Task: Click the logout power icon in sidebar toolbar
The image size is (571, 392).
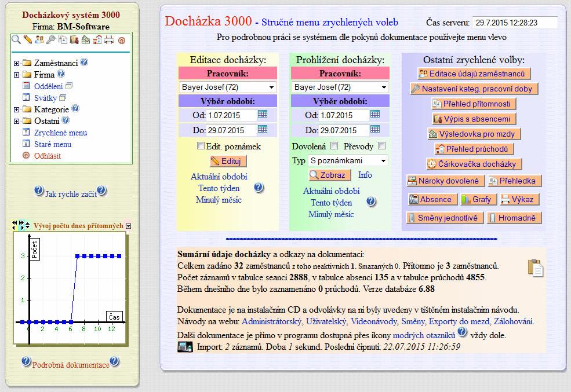Action: (122, 41)
